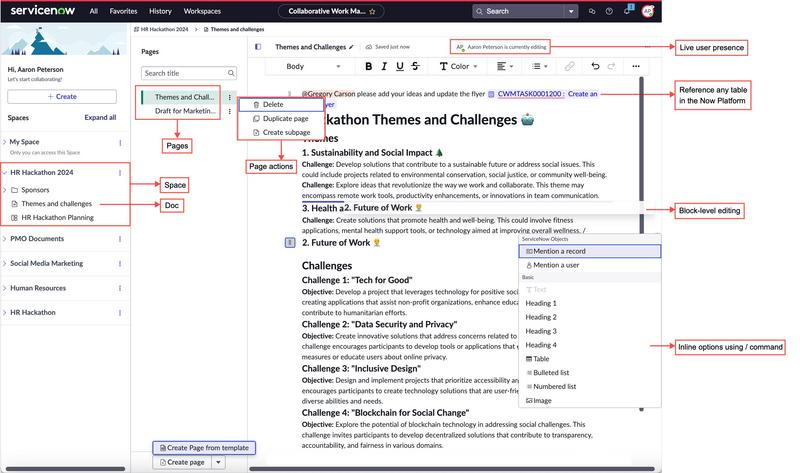This screenshot has width=800, height=473.
Task: Expand the Human Resources space
Action: point(5,288)
